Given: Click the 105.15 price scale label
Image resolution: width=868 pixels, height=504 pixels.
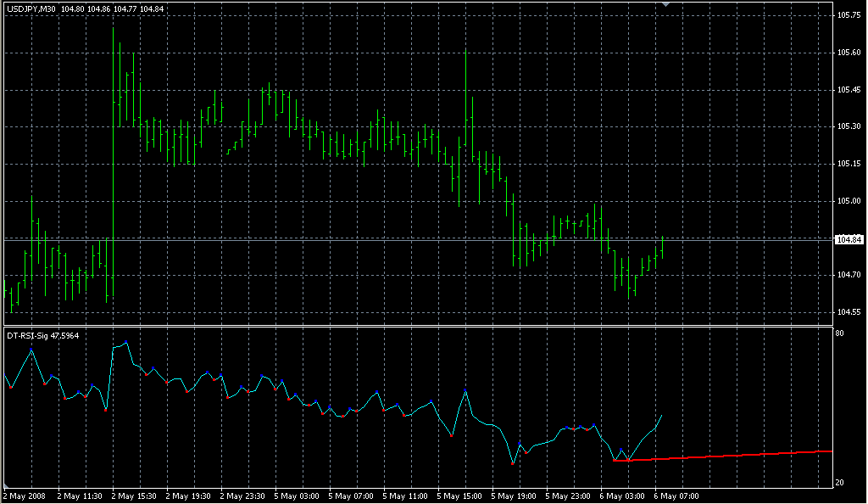Looking at the screenshot, I should (849, 164).
